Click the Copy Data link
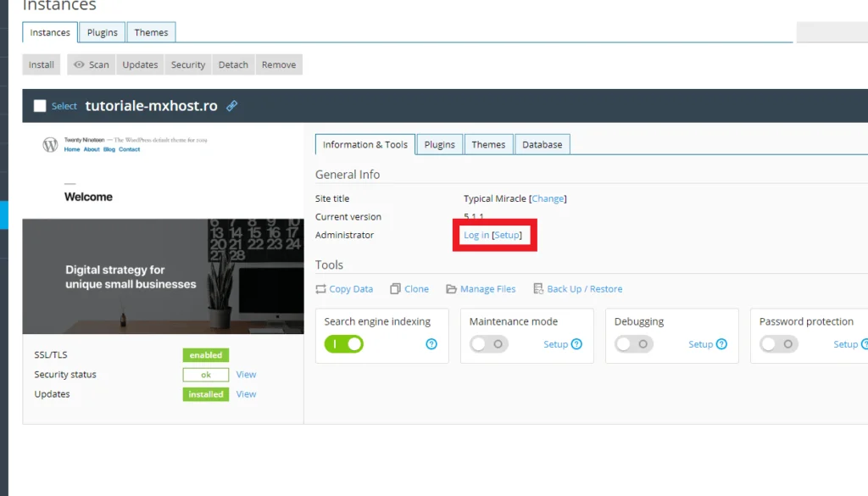This screenshot has height=496, width=868. point(351,289)
